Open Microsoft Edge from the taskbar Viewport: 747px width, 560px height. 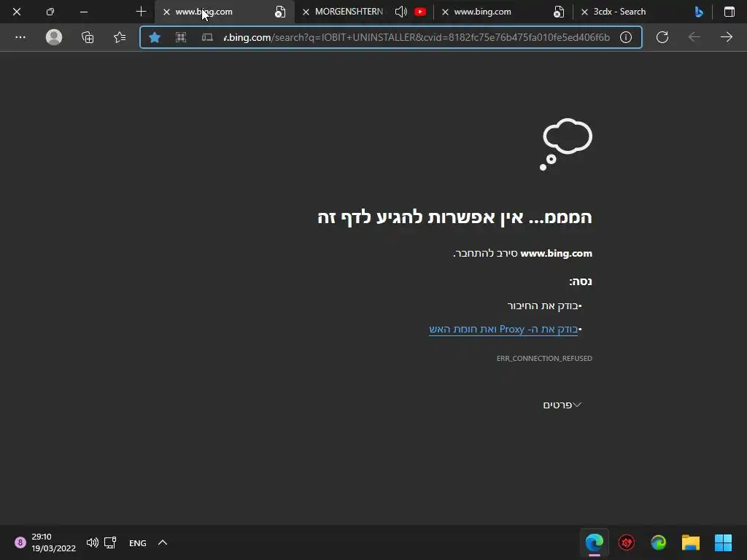[x=594, y=542]
